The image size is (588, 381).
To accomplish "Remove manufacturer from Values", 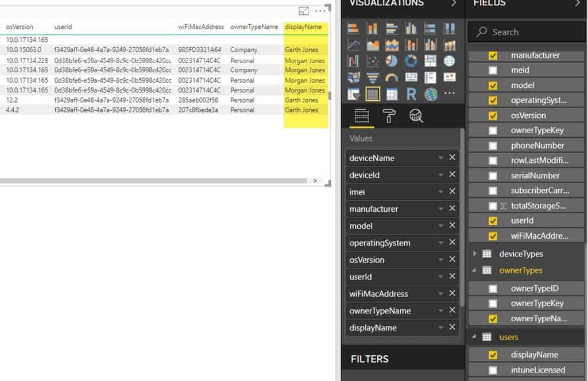I will click(x=452, y=208).
